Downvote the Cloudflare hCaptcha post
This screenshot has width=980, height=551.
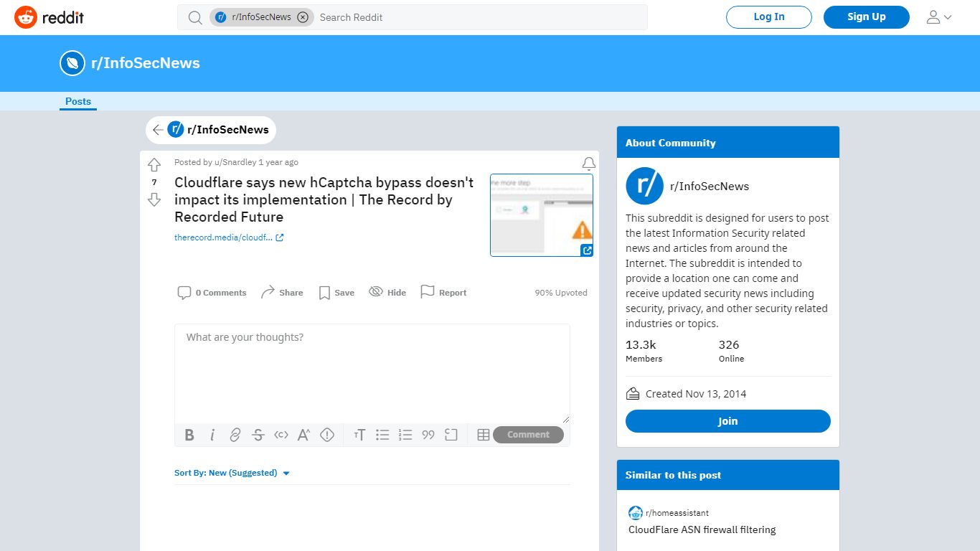pyautogui.click(x=154, y=200)
